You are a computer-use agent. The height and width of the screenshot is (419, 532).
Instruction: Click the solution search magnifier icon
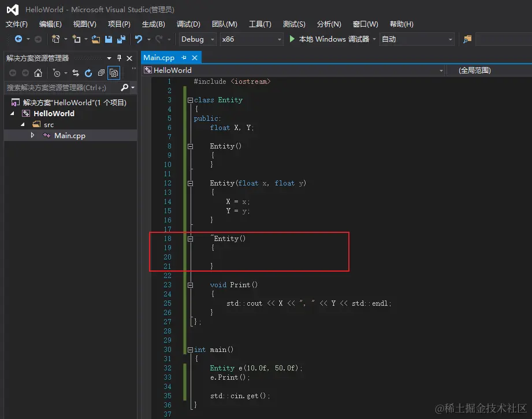125,88
